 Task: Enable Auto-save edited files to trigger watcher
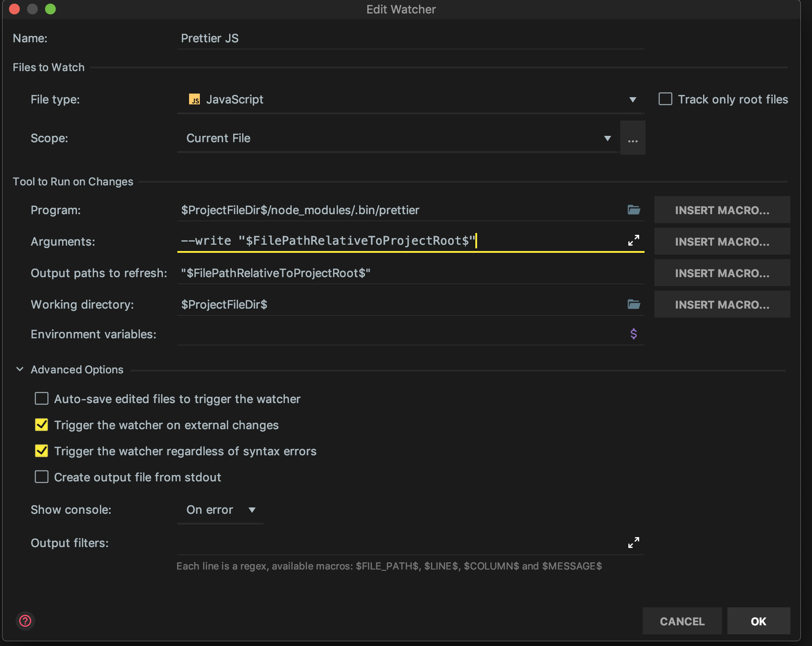pos(41,399)
